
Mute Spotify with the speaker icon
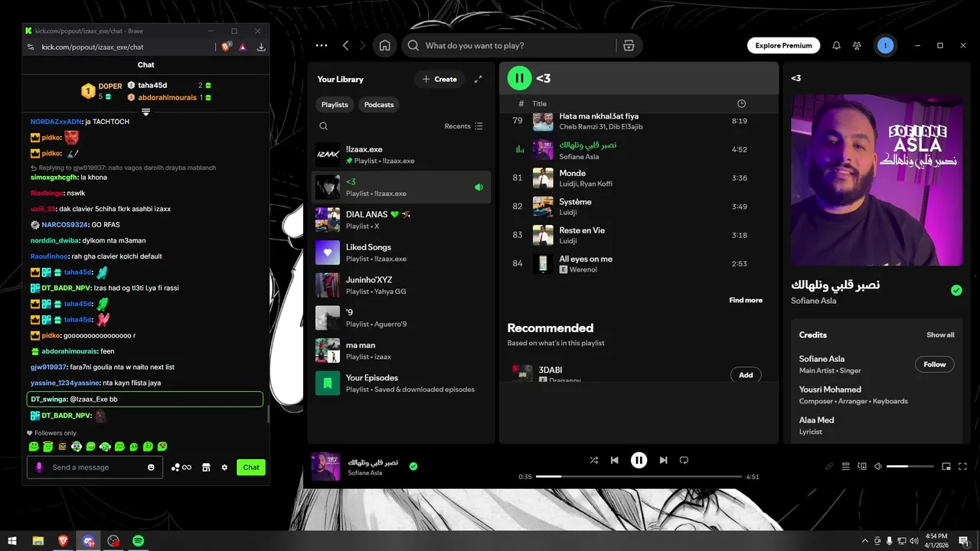pos(878,466)
